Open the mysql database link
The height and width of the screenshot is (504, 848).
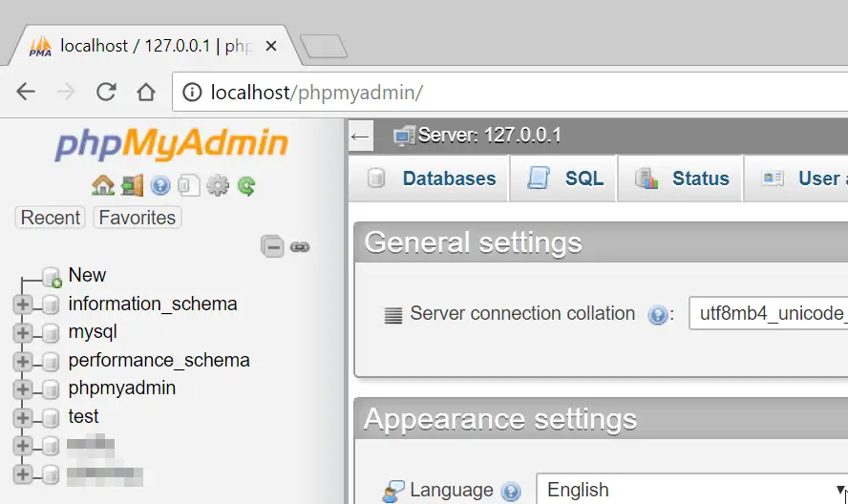pos(93,332)
